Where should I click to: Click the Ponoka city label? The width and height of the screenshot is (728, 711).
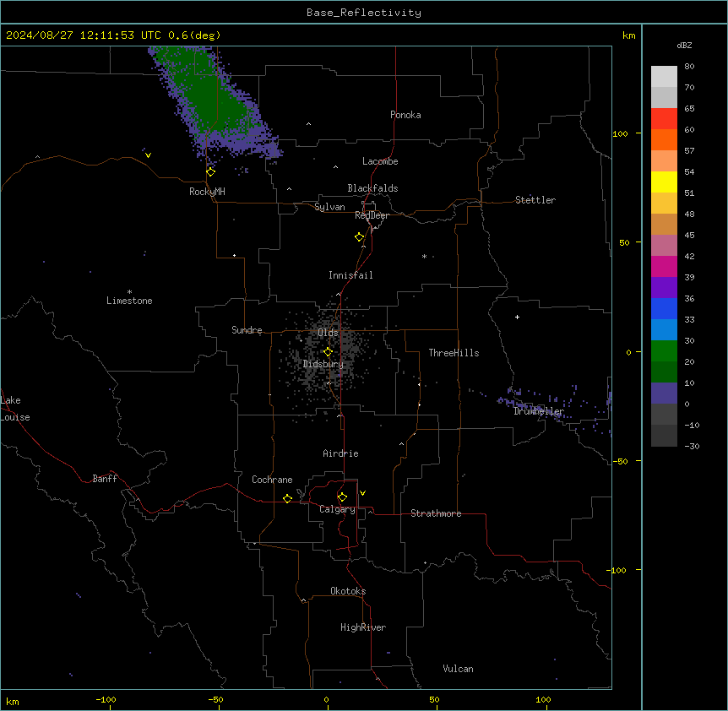point(405,115)
